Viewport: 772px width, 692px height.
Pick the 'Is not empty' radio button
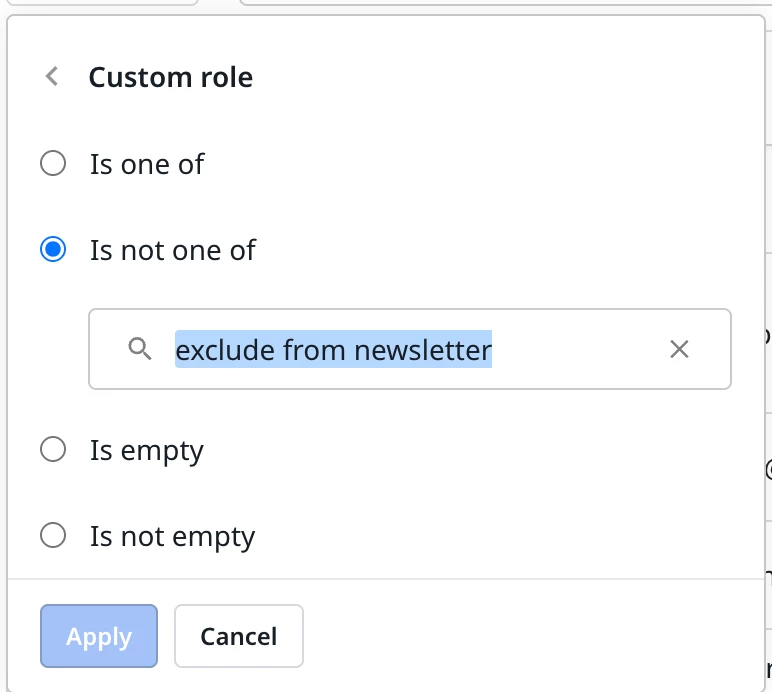(x=53, y=536)
